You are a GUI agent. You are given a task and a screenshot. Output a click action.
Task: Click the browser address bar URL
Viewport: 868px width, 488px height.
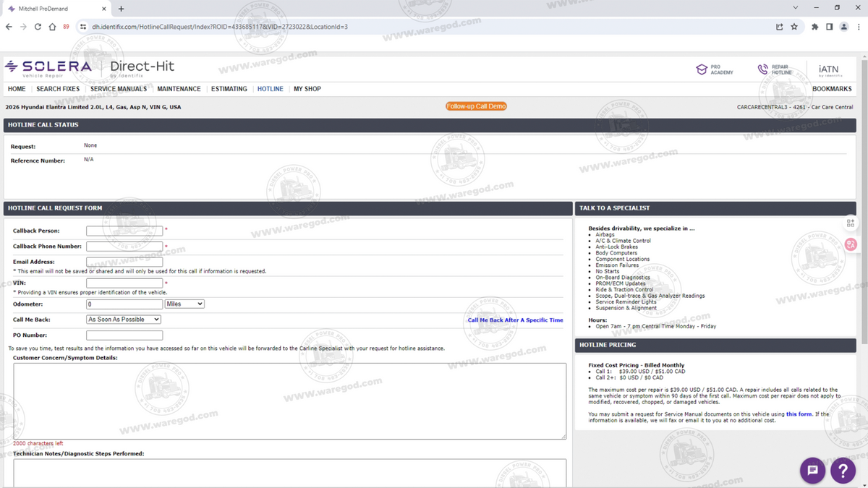click(220, 27)
